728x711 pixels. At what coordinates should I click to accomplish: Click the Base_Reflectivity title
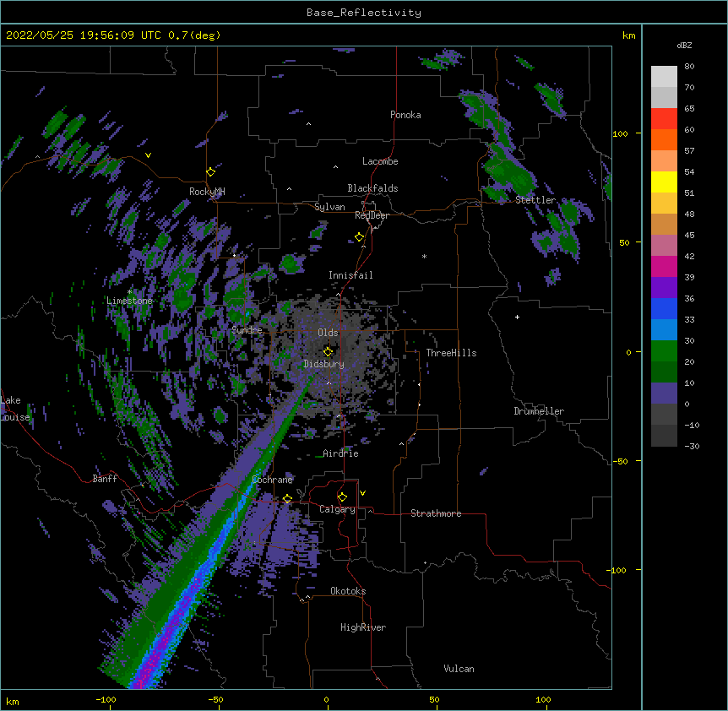(364, 13)
